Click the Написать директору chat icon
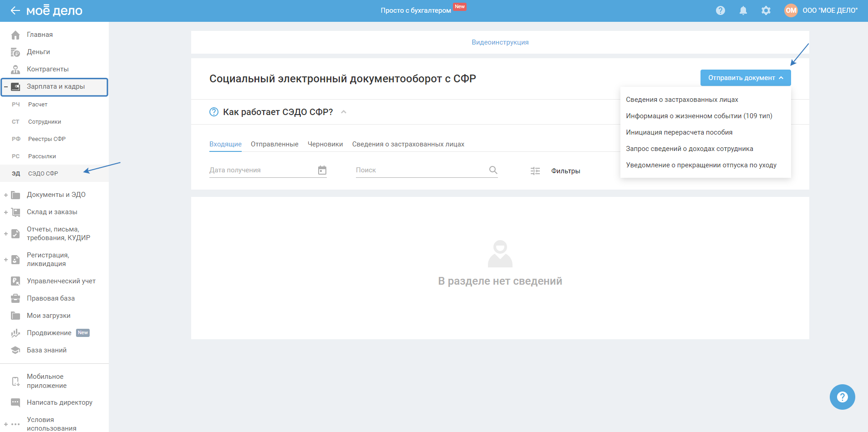This screenshot has height=432, width=868. [15, 402]
